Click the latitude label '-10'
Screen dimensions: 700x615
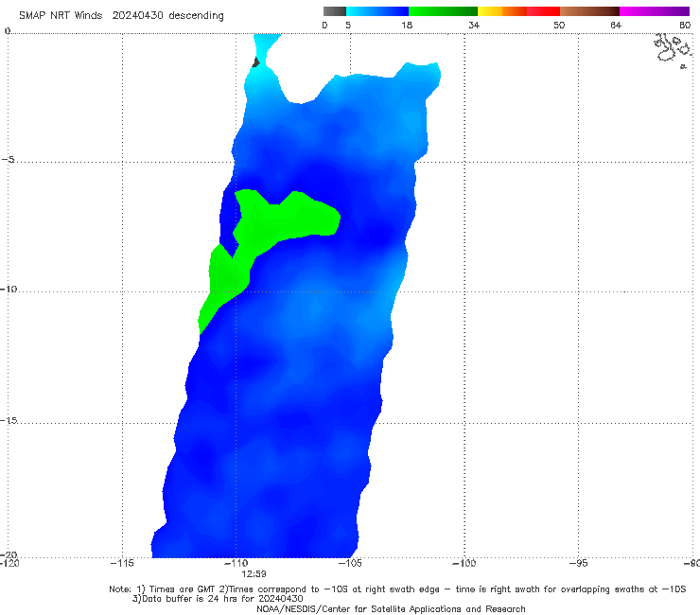coord(9,289)
